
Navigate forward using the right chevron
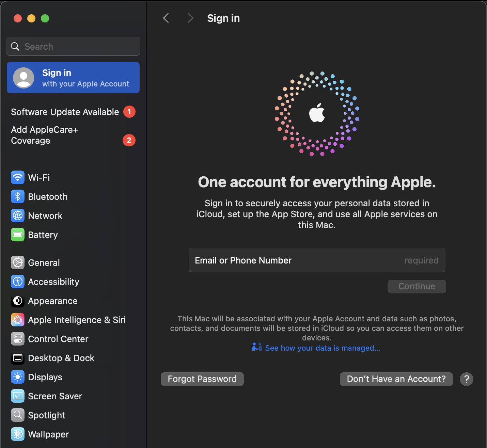(x=190, y=18)
